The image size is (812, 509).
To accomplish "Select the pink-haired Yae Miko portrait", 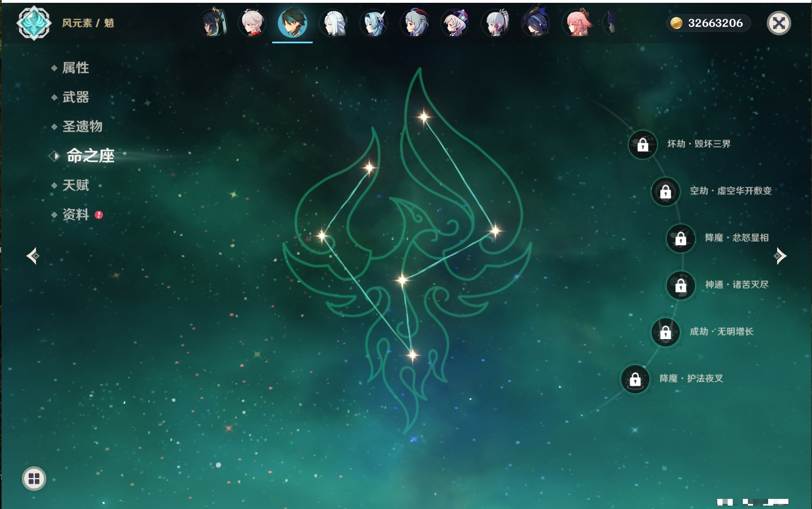I will point(578,23).
